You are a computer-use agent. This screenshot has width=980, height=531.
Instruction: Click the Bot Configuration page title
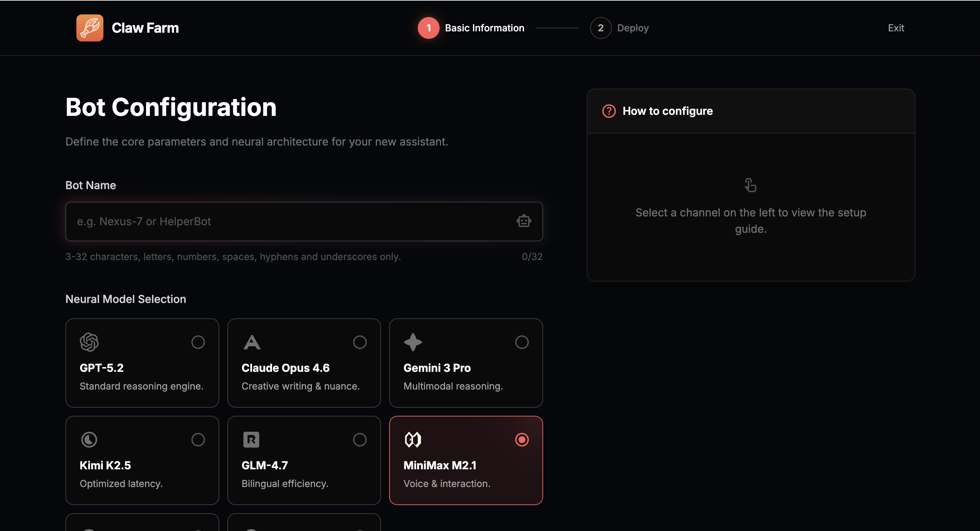tap(171, 107)
